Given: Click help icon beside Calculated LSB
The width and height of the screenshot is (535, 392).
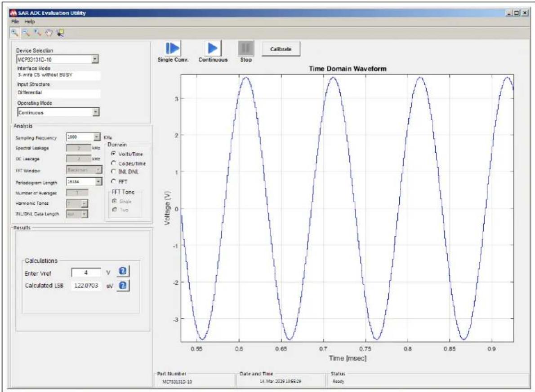Looking at the screenshot, I should (123, 285).
